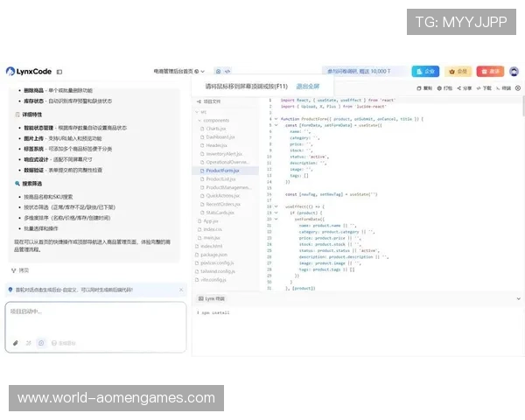Image resolution: width=525 pixels, height=420 pixels.
Task: Fold code at line 4 arrow
Action: tap(276, 119)
